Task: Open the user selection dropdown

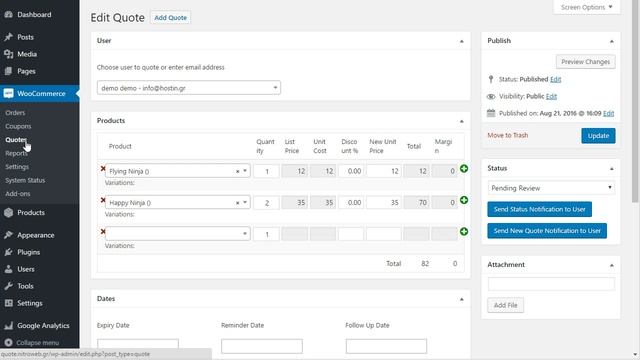Action: click(x=189, y=88)
